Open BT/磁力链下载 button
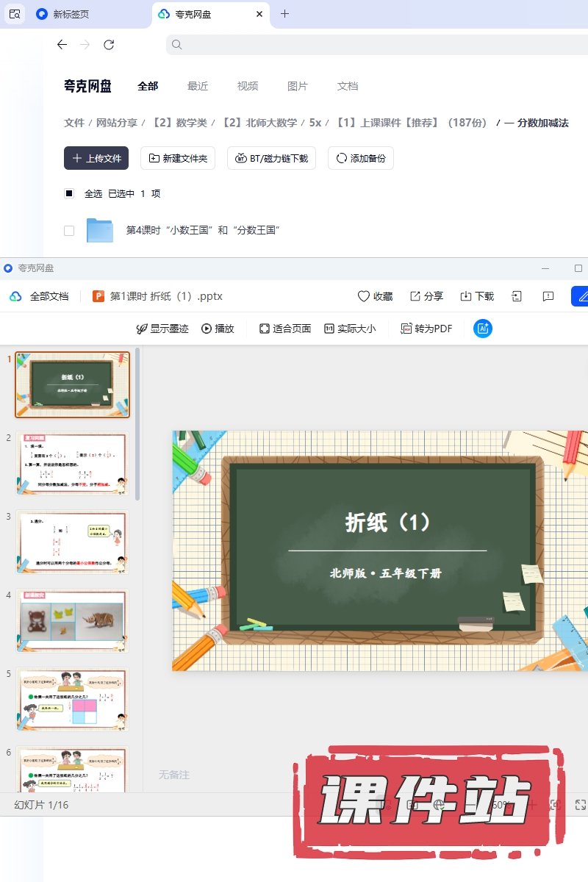This screenshot has width=588, height=882. pyautogui.click(x=272, y=158)
